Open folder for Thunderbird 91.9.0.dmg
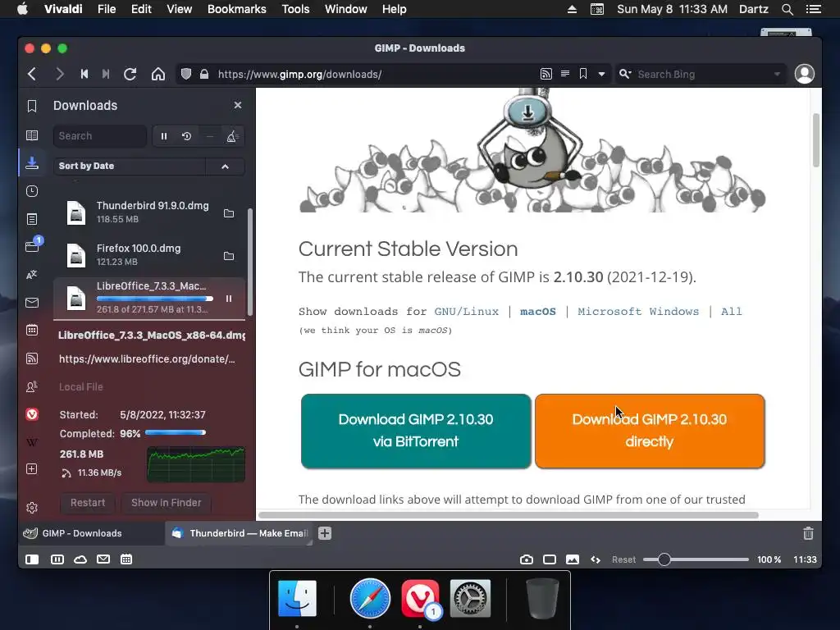The image size is (840, 630). 229,213
